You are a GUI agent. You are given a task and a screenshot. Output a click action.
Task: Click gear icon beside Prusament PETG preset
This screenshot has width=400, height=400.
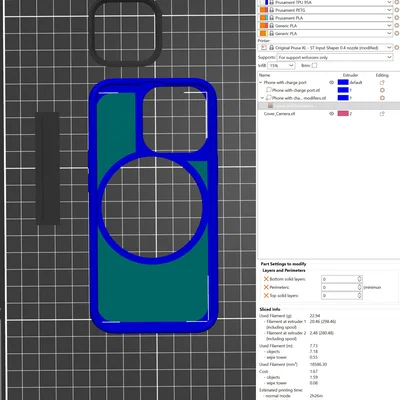pyautogui.click(x=397, y=10)
